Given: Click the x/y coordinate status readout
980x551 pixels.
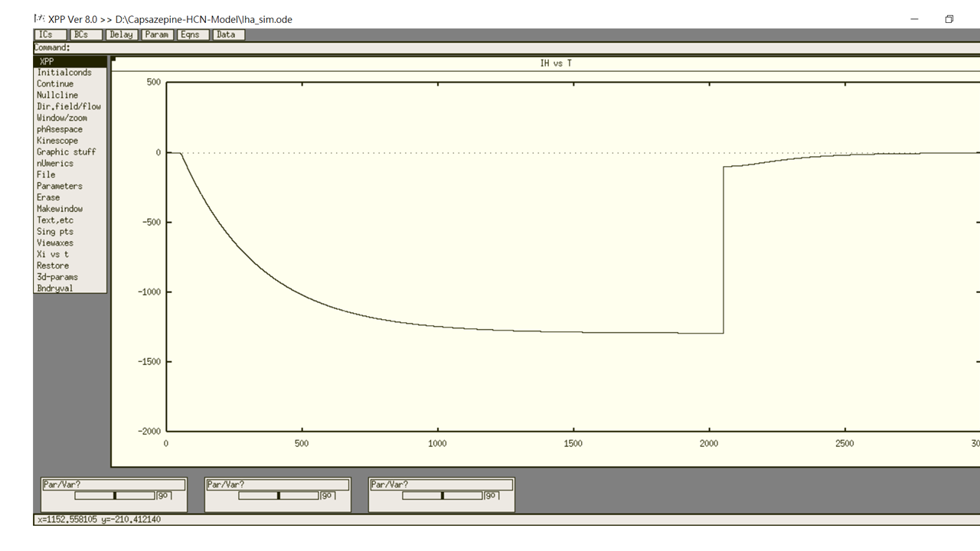Looking at the screenshot, I should point(99,520).
